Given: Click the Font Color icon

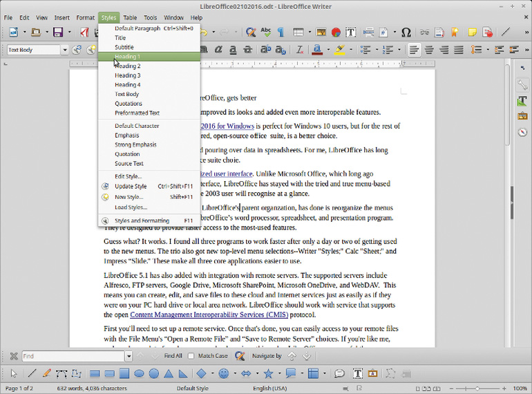Looking at the screenshot, I should (317, 50).
